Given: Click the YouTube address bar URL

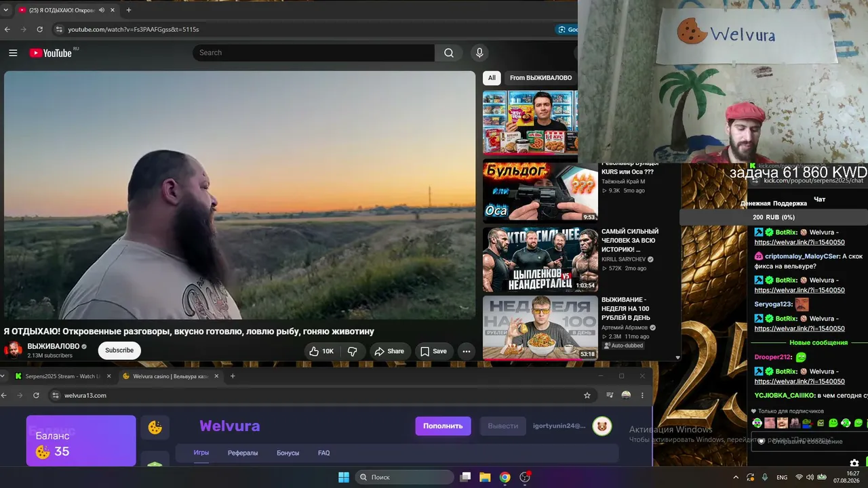Looking at the screenshot, I should coord(134,30).
